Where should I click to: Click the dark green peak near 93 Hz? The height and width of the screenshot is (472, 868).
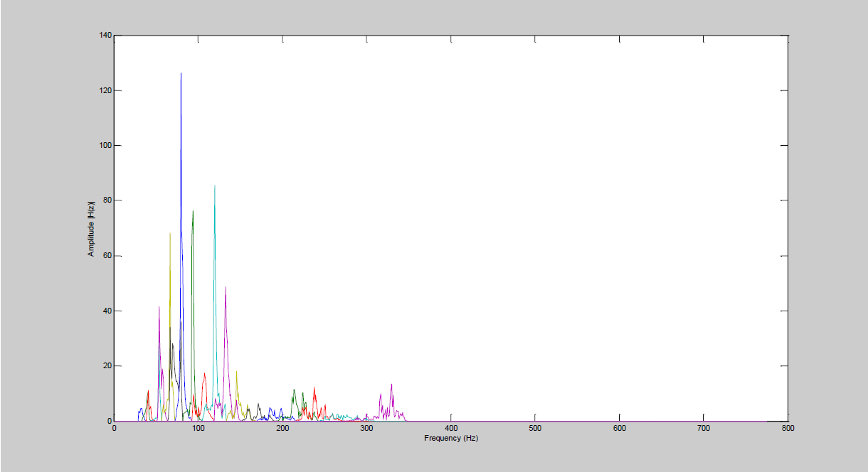click(x=193, y=212)
